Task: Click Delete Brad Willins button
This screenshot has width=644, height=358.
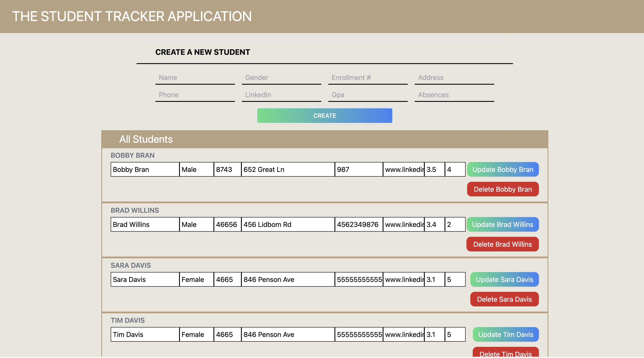Action: 503,244
